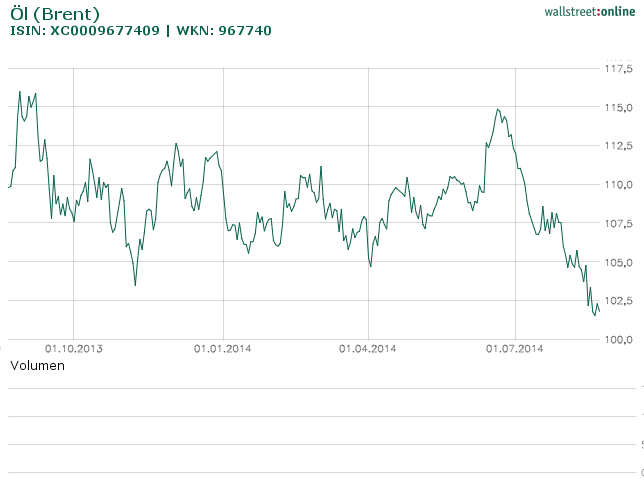The image size is (644, 480).
Task: Click the 117,5 price axis label
Action: (617, 69)
